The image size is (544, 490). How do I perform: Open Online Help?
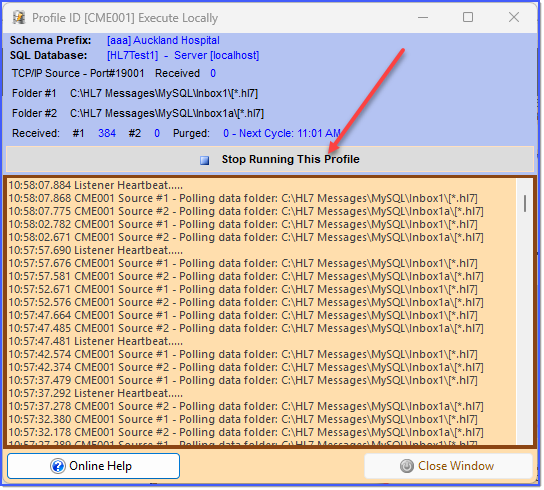93,466
